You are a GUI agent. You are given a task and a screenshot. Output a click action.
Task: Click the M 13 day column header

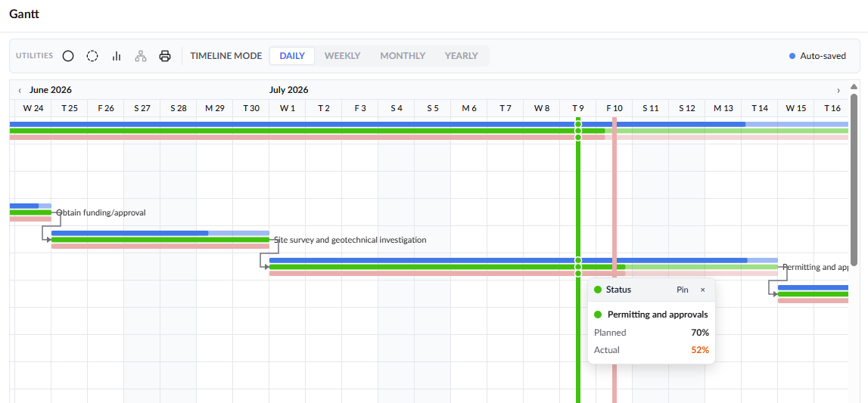pos(723,108)
